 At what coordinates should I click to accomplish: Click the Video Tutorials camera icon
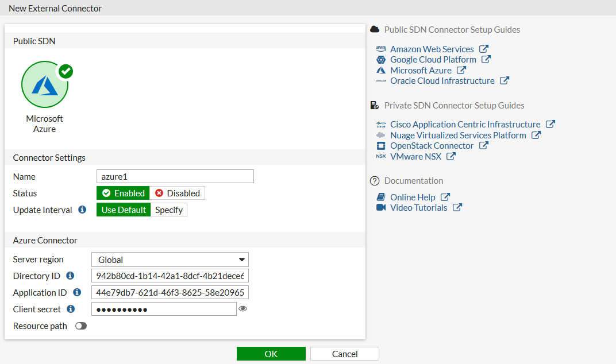[381, 207]
